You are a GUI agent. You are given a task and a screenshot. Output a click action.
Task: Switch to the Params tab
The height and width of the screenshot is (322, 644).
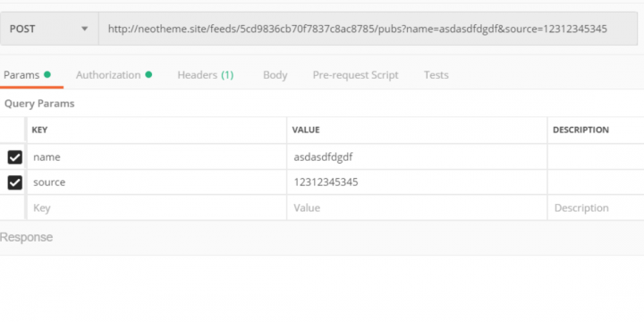(x=27, y=75)
